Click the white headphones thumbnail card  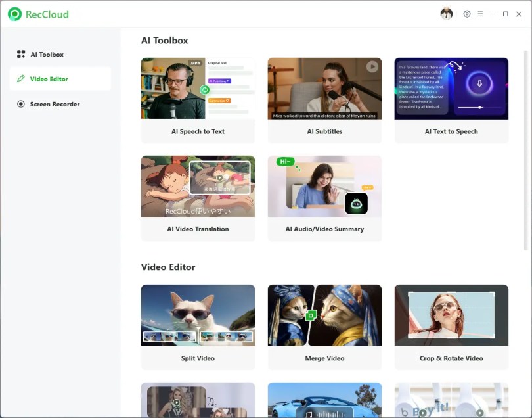[451, 400]
